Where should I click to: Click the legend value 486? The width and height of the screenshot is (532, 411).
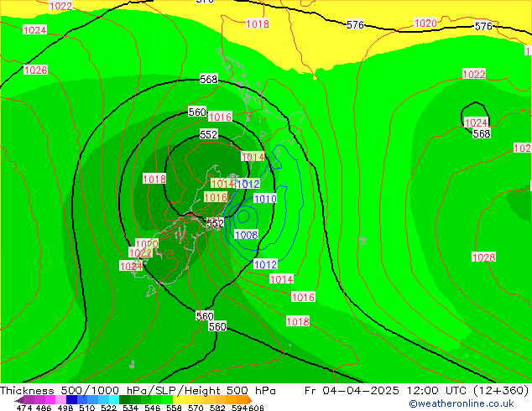point(44,408)
